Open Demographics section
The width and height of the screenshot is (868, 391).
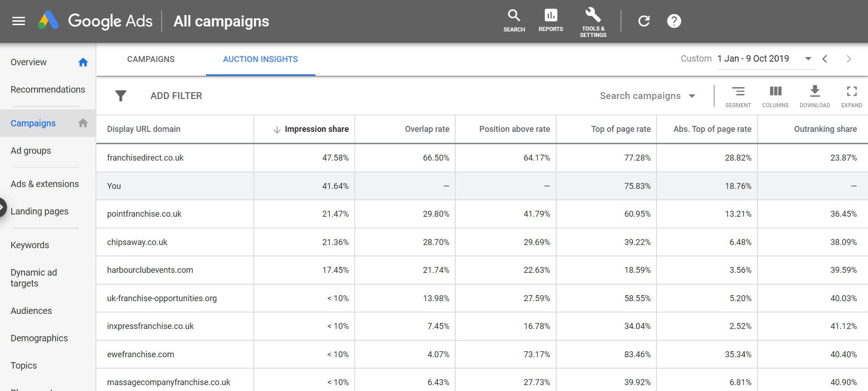coord(39,338)
